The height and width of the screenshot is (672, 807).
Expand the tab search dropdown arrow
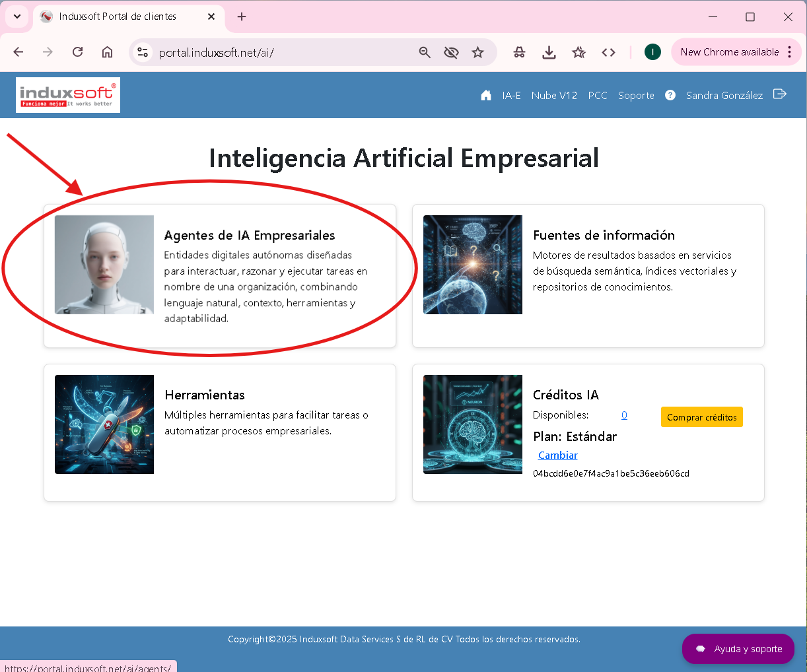click(17, 17)
